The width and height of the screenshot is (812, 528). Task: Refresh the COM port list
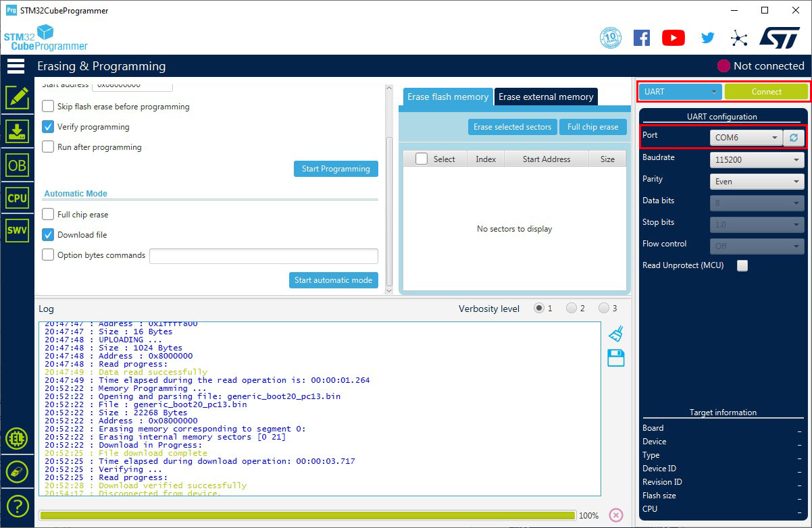(x=794, y=138)
